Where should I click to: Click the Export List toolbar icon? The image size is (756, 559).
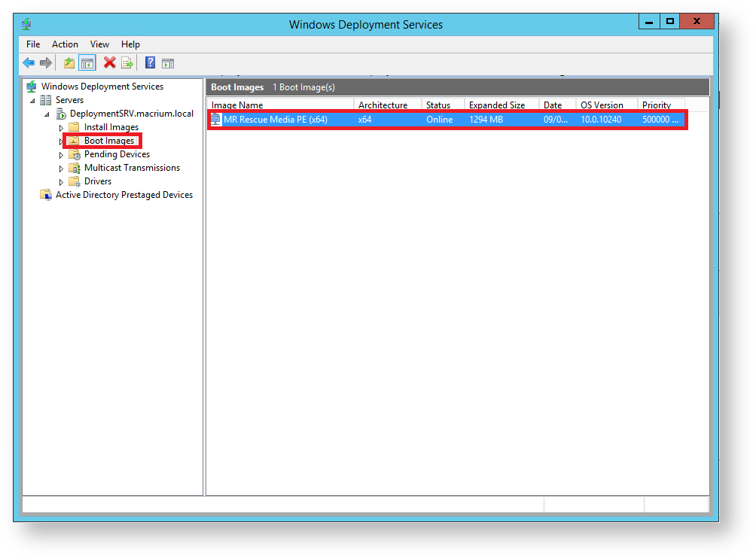127,62
